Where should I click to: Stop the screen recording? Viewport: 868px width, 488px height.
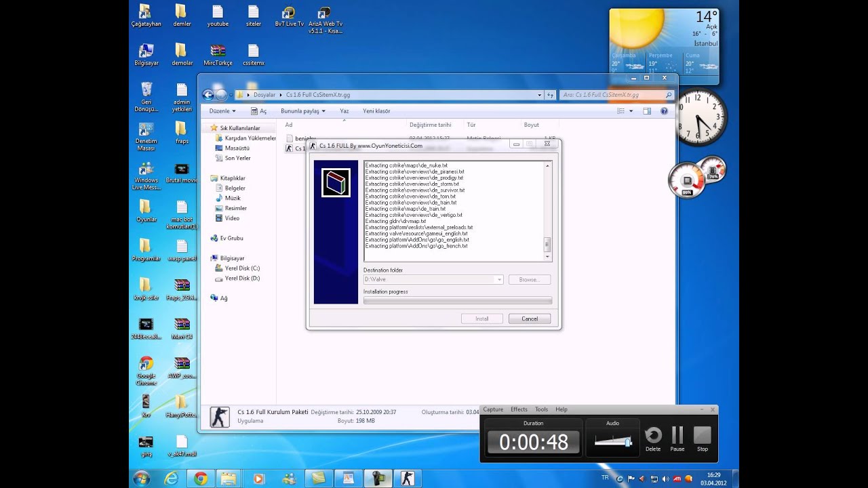pos(703,439)
